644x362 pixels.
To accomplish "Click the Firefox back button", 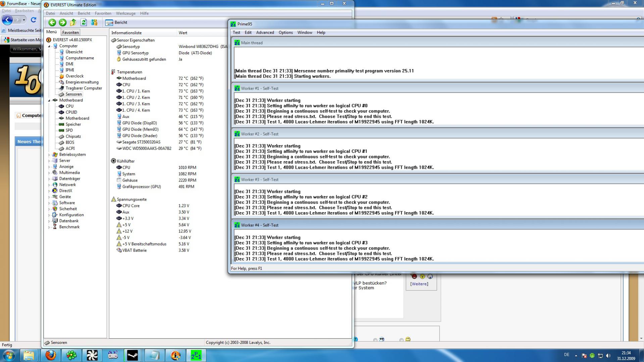I will [x=7, y=20].
